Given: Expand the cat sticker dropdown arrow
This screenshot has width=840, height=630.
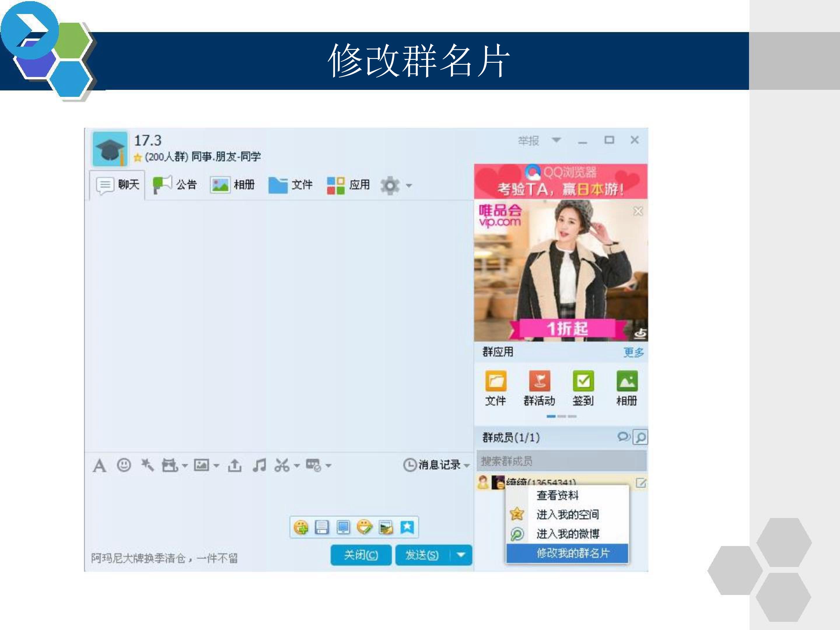Looking at the screenshot, I should tap(185, 466).
